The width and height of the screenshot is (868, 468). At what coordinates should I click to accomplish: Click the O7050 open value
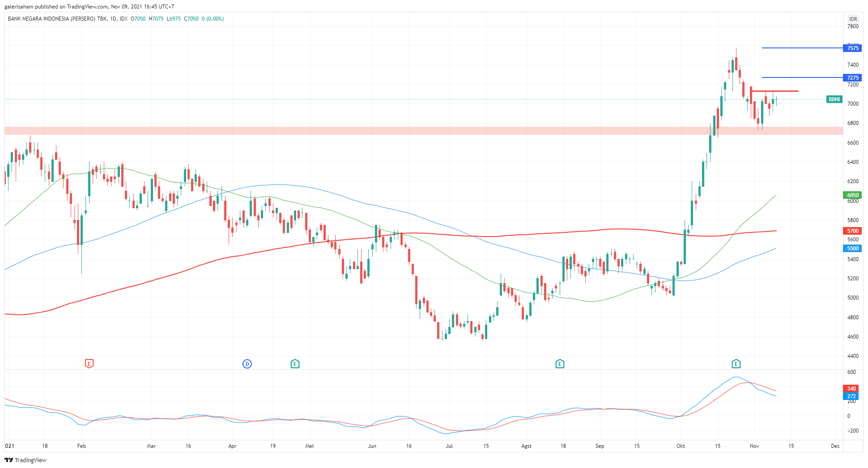pos(138,19)
